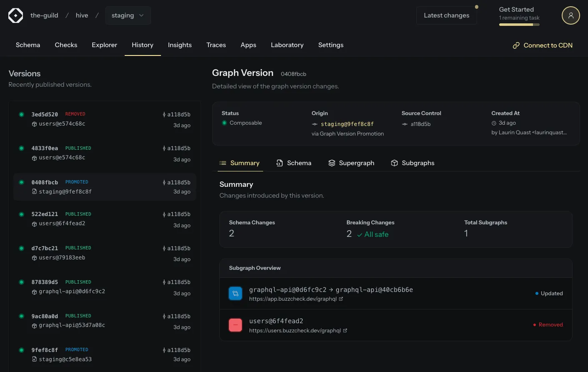The height and width of the screenshot is (372, 588).
Task: Click the graphql-api@0d6fc9c2 → graphql-api@40cb6b6e text
Action: [331, 290]
